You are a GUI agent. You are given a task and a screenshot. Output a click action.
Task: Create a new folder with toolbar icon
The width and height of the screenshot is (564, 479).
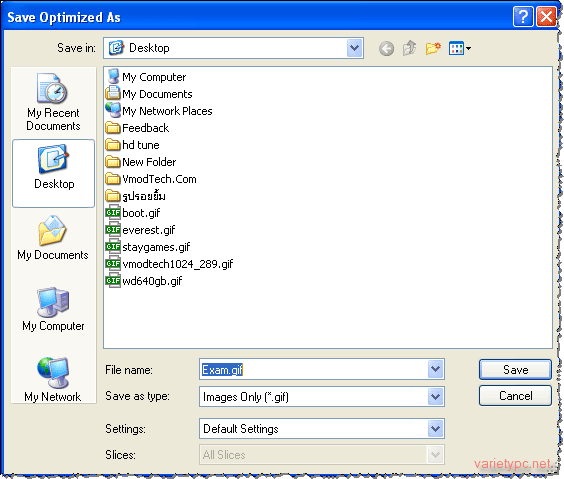[x=433, y=48]
